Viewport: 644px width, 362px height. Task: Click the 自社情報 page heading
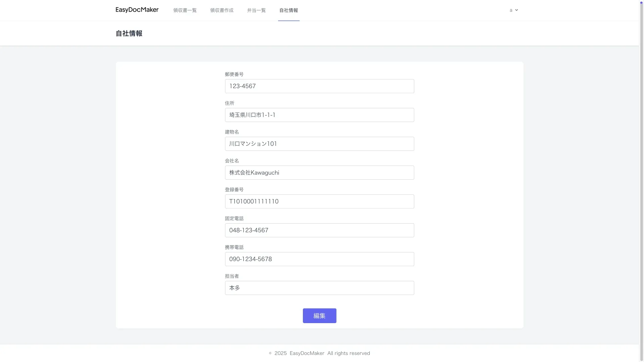[129, 34]
